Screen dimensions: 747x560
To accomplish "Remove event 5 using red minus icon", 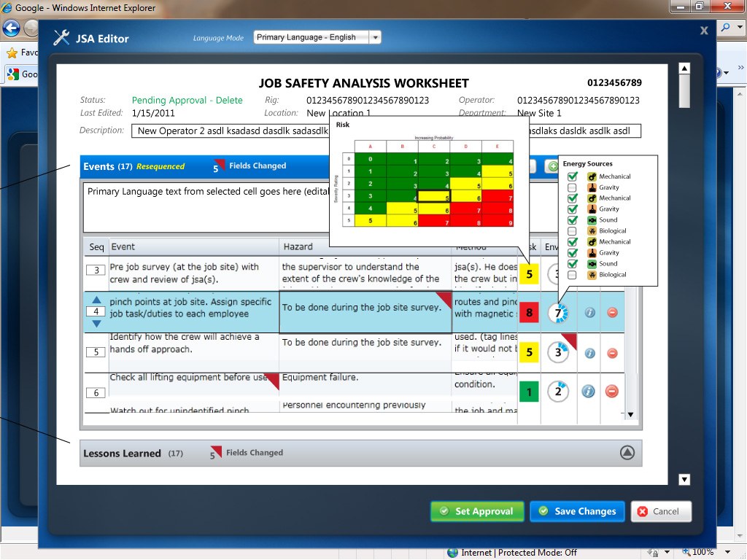I will pos(612,354).
